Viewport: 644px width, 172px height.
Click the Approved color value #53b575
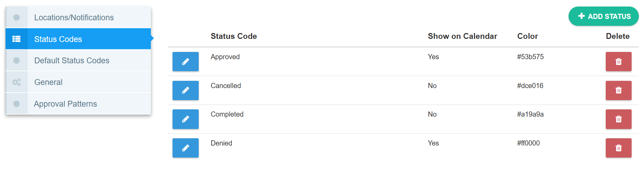tap(530, 57)
